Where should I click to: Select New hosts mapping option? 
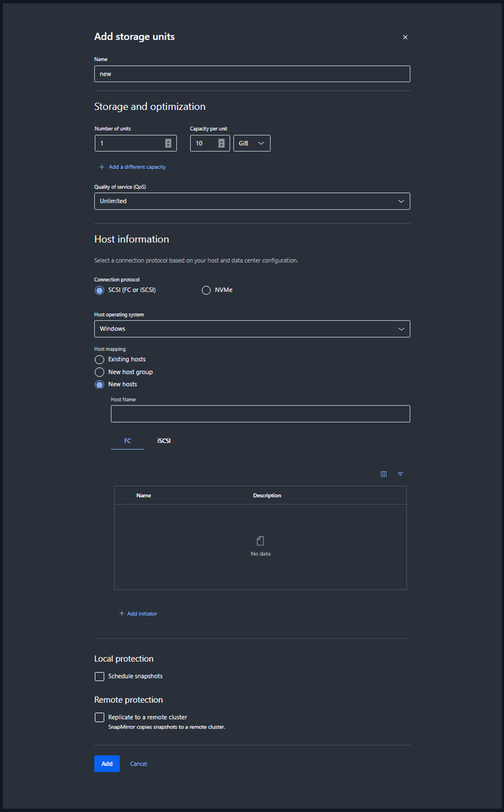click(99, 385)
